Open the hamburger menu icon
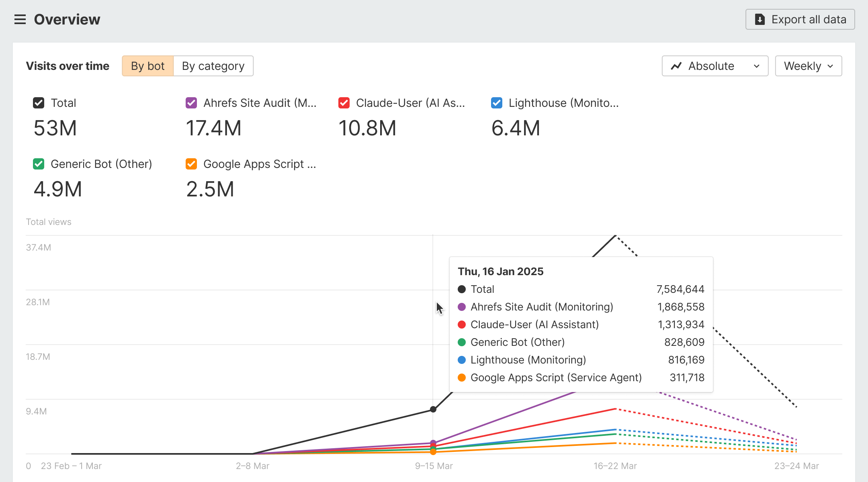This screenshot has width=868, height=482. 20,19
